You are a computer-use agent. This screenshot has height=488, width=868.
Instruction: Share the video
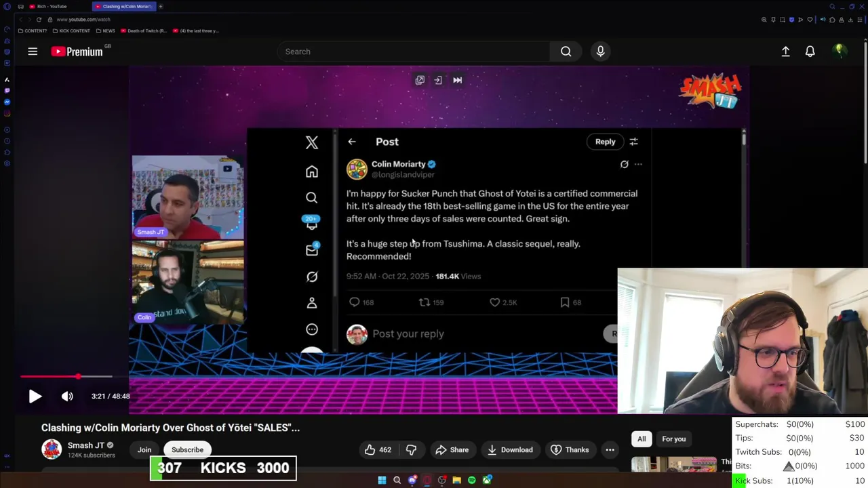pyautogui.click(x=452, y=449)
